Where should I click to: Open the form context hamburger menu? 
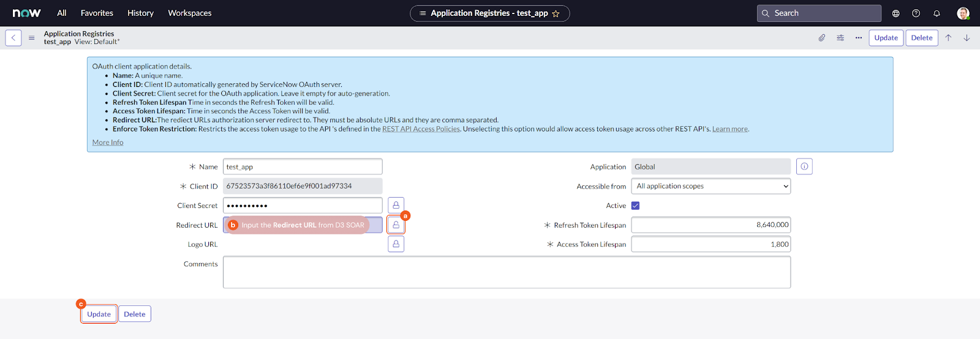tap(31, 38)
